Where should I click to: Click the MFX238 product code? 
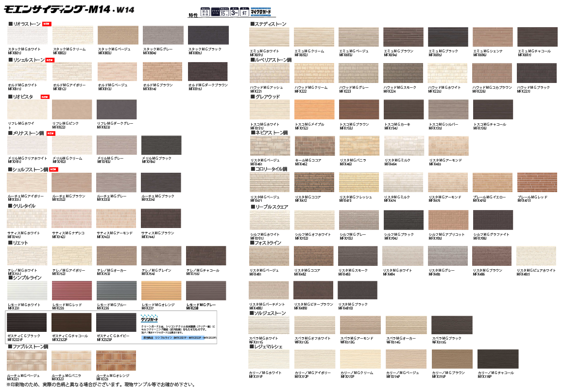(x=192, y=308)
